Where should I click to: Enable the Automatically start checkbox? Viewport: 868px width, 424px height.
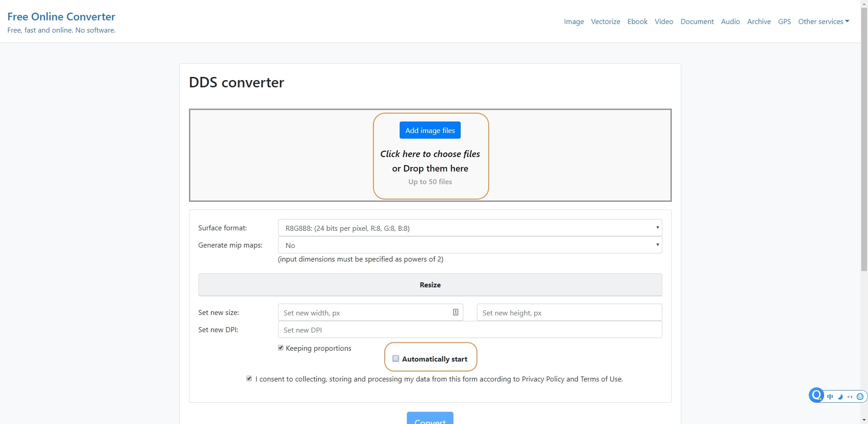[x=396, y=358]
